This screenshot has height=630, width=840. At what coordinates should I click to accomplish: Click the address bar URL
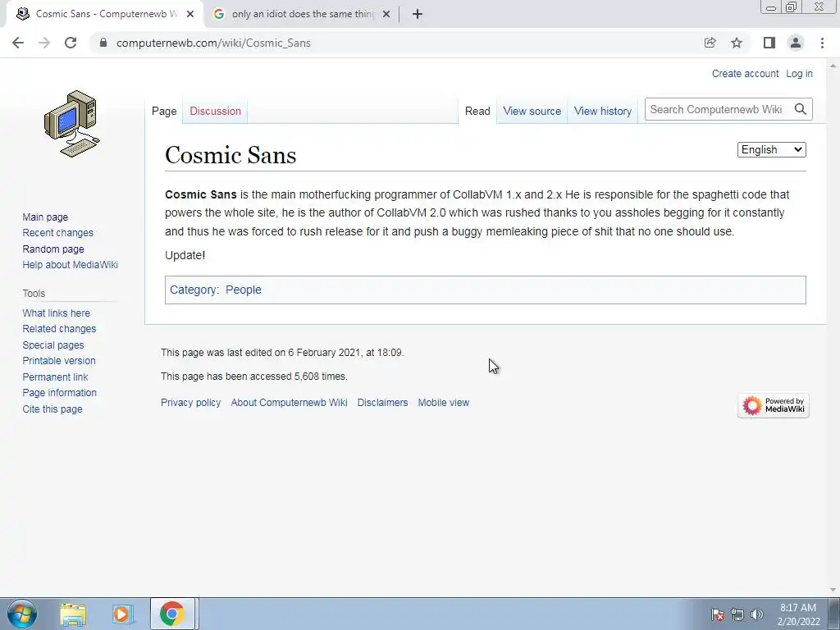[213, 43]
